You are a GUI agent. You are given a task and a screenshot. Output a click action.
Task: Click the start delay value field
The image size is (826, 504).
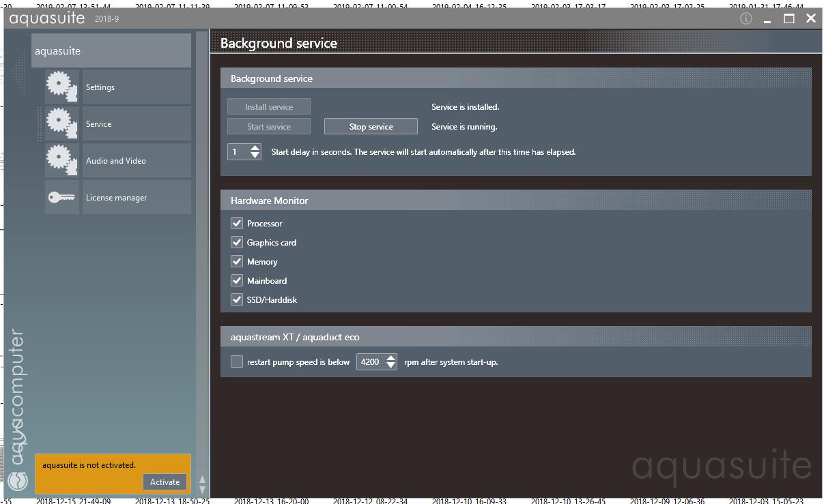point(238,151)
